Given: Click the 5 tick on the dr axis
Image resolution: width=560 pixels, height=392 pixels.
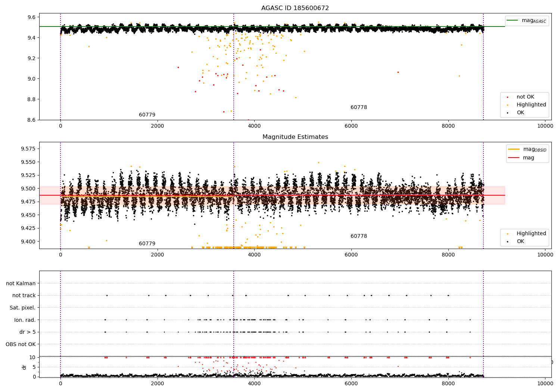Looking at the screenshot, I should coord(34,367).
